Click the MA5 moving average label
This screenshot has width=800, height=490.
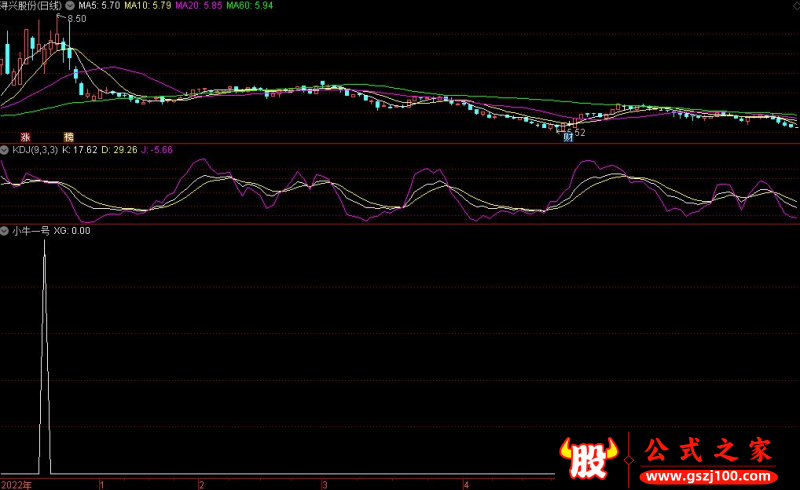(99, 5)
